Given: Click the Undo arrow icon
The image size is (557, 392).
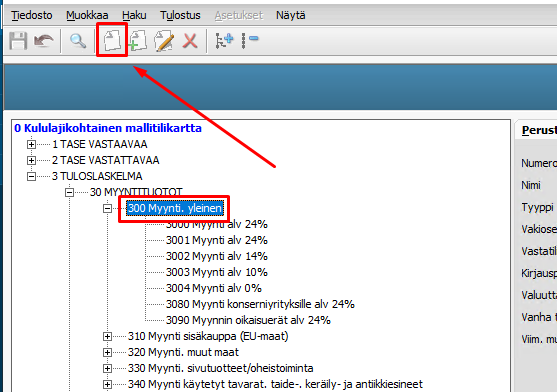Looking at the screenshot, I should (x=44, y=40).
